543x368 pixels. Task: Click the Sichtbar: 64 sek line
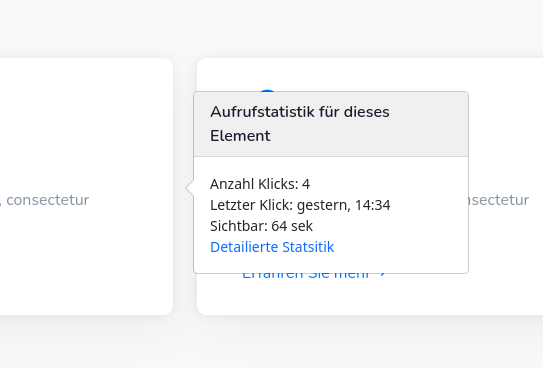[261, 226]
